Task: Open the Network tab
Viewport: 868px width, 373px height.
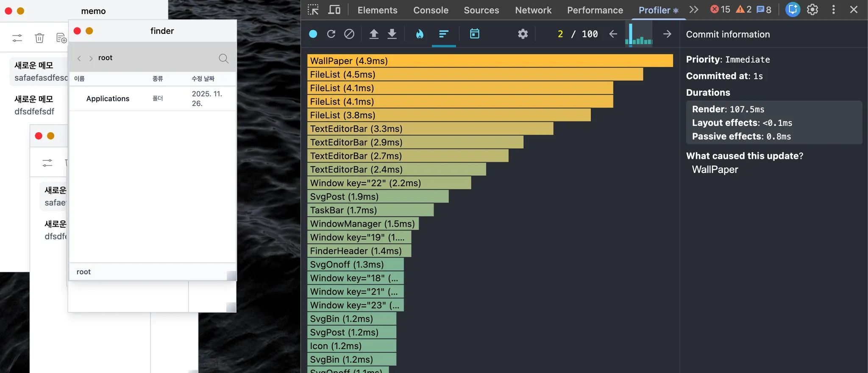Action: [533, 10]
